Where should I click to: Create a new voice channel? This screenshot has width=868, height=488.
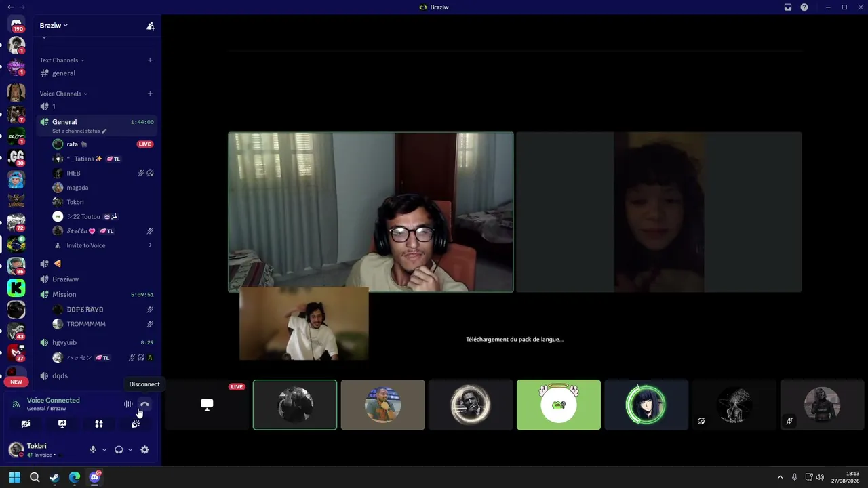click(150, 94)
